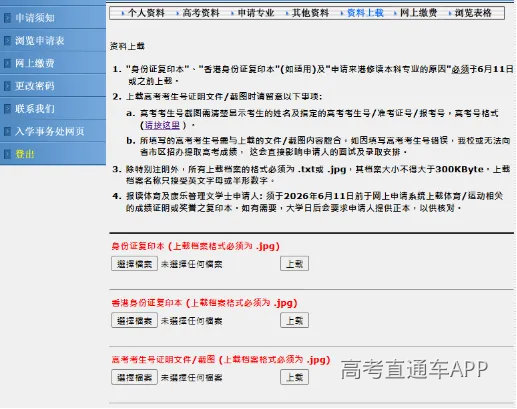The height and width of the screenshot is (409, 517).
Task: Upload the 高考考生号证明文件 file
Action: 294,377
